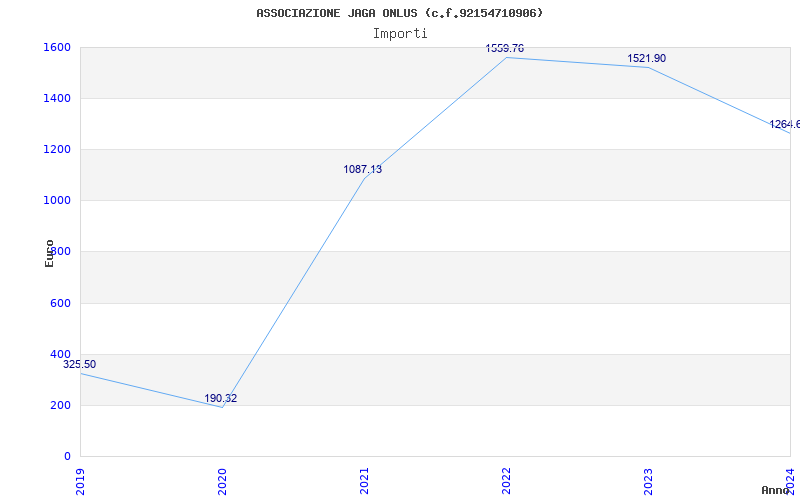Click the 2024 x-axis label
This screenshot has width=800, height=500.
tap(790, 481)
